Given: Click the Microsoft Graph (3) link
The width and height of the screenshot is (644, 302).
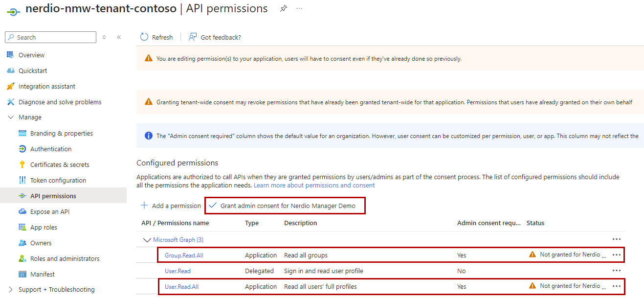Looking at the screenshot, I should pyautogui.click(x=178, y=240).
